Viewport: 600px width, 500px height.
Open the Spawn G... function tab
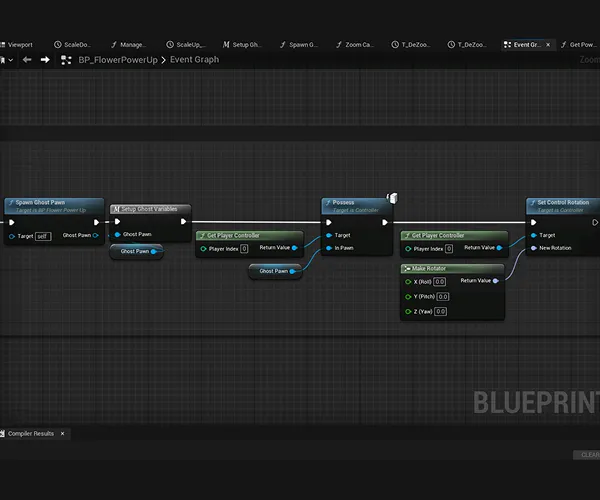click(x=301, y=45)
